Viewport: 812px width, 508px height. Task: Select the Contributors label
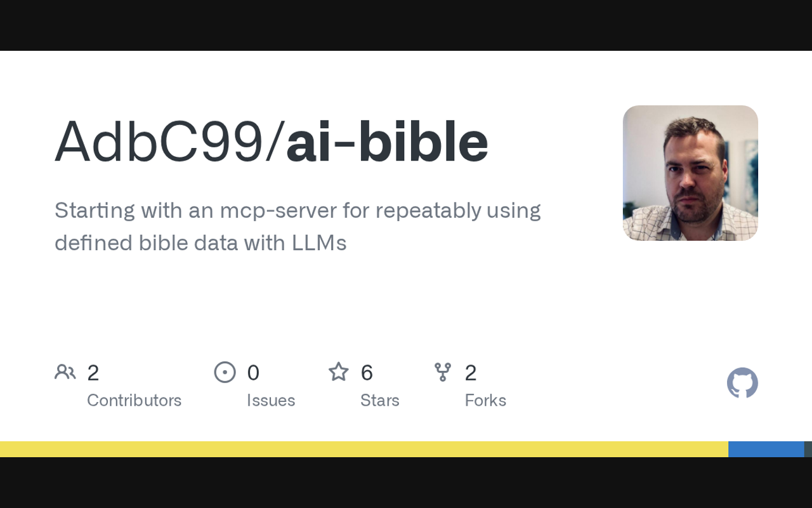tap(134, 400)
